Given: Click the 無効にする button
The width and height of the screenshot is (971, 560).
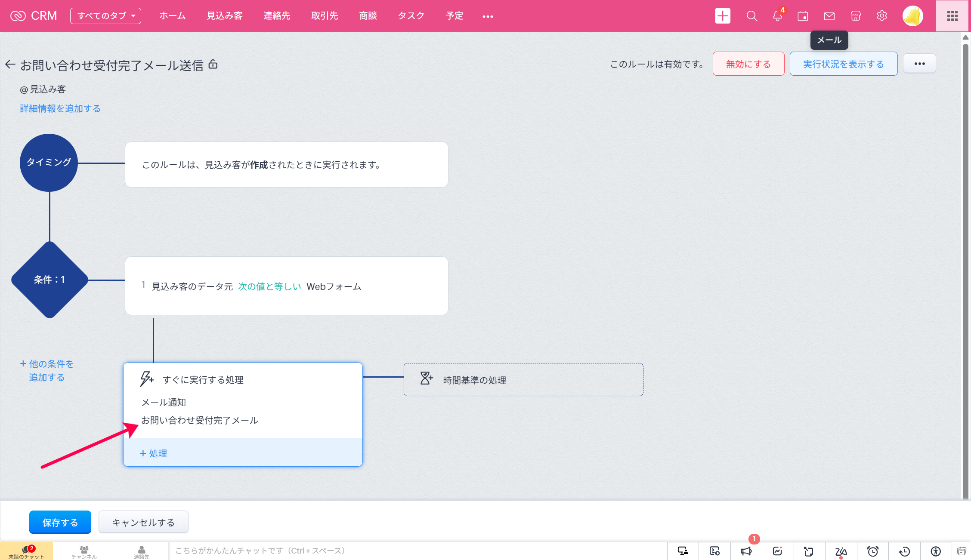Looking at the screenshot, I should coord(748,64).
